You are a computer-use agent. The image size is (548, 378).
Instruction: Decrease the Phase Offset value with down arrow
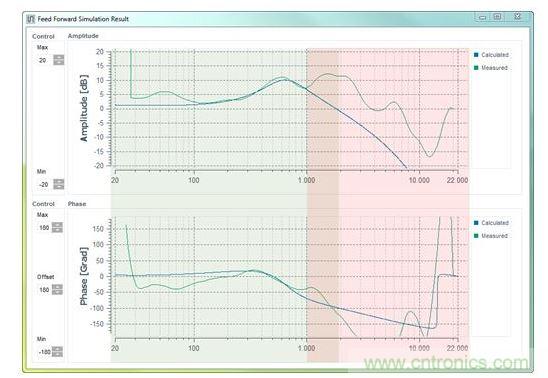coord(57,292)
